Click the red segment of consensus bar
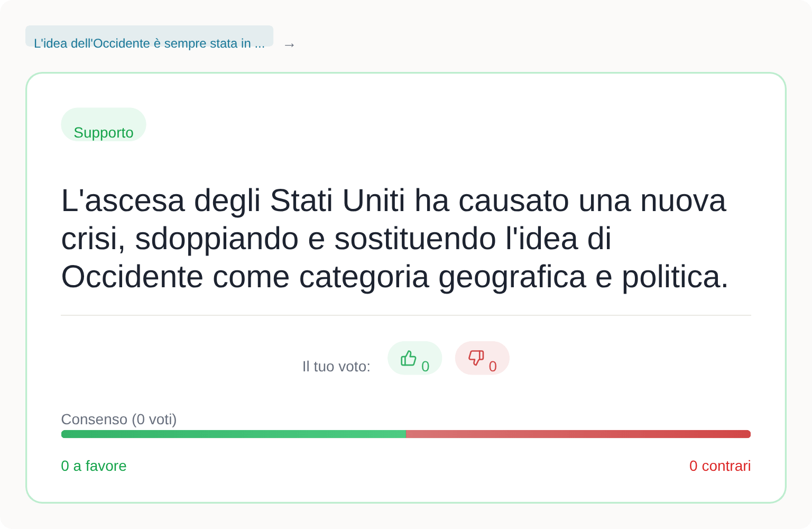This screenshot has width=812, height=529. pos(578,434)
